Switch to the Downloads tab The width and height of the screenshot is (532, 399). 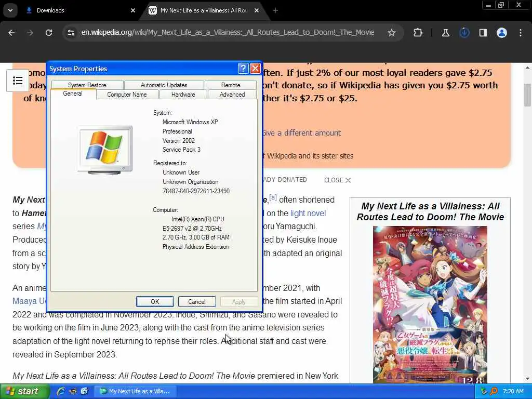point(80,10)
